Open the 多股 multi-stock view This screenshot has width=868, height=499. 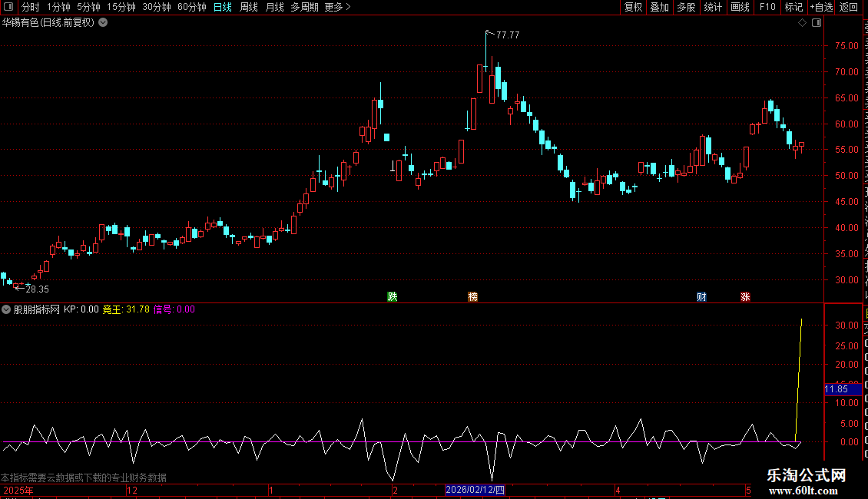(x=686, y=7)
